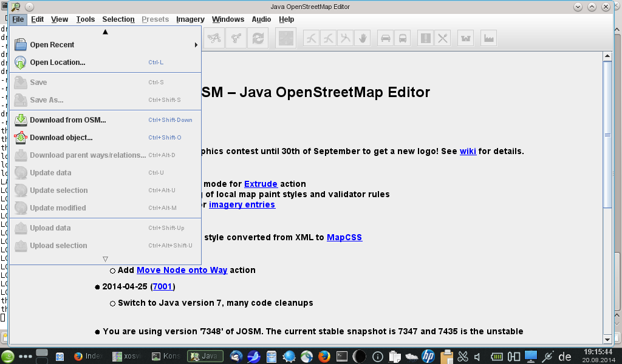Click the Thunderbird icon in the taskbar

pyautogui.click(x=236, y=357)
